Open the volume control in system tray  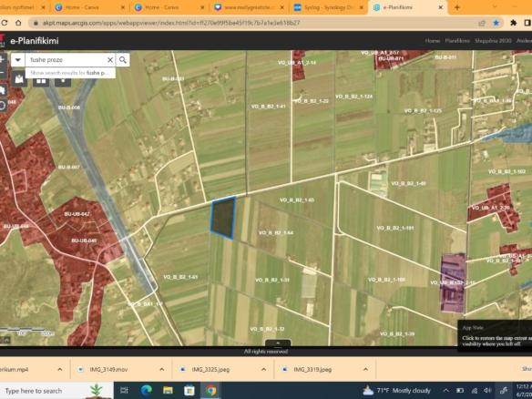click(x=487, y=391)
